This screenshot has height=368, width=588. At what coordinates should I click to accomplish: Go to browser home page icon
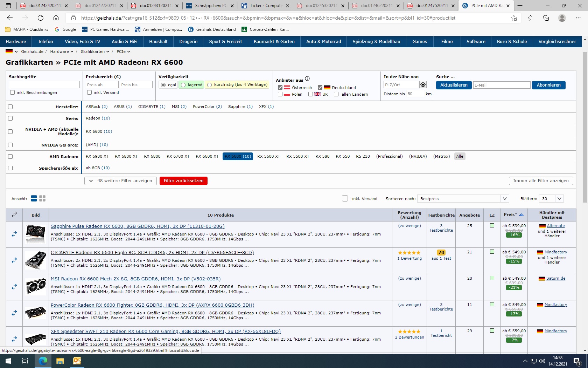tap(56, 18)
